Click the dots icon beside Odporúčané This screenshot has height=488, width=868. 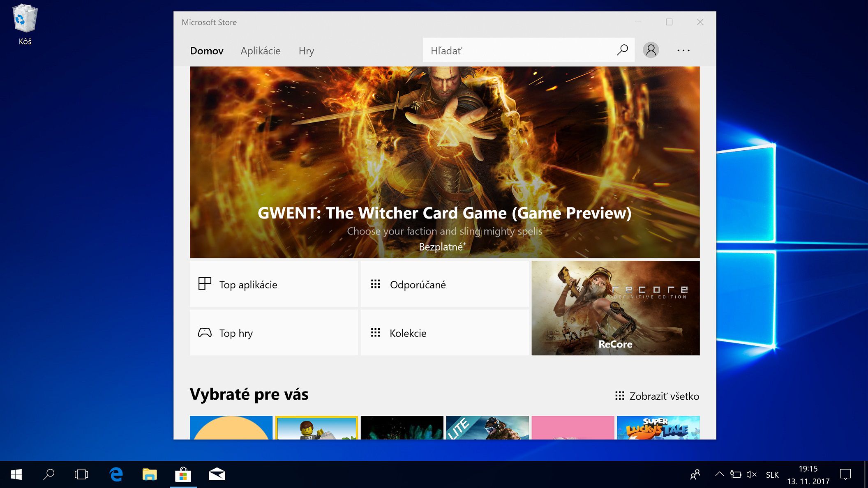click(x=375, y=284)
